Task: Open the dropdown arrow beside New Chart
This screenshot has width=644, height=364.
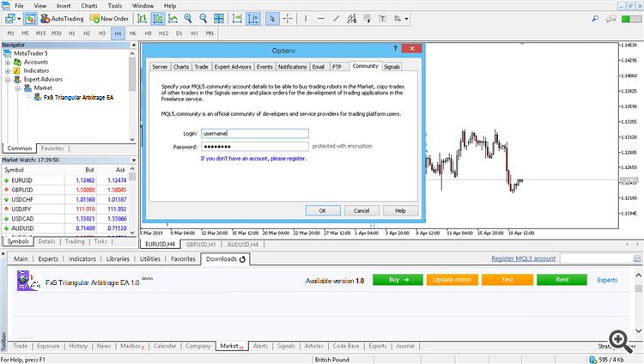Action: (x=19, y=19)
